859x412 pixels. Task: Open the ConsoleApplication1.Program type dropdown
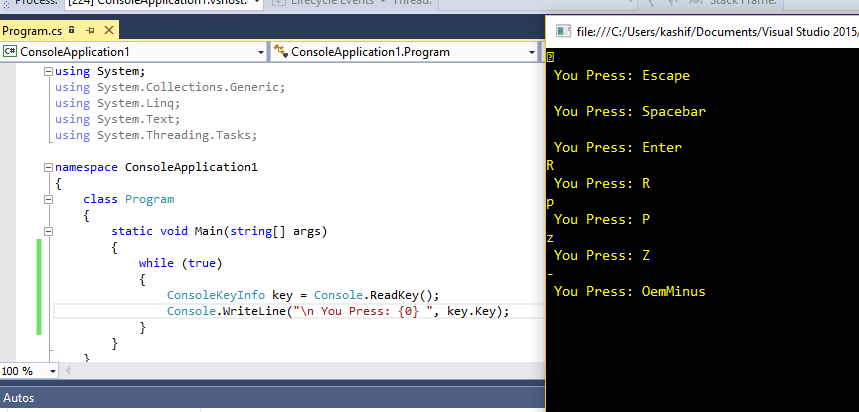coord(532,53)
